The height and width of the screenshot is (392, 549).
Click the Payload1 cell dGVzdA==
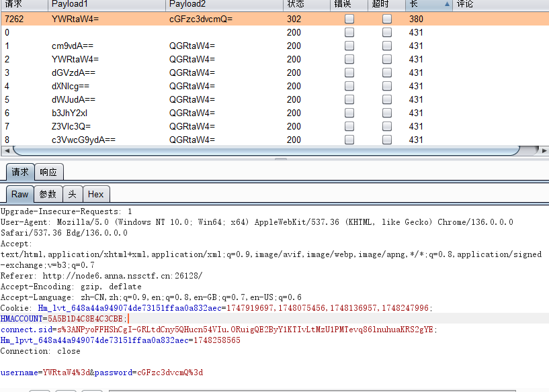pos(73,72)
